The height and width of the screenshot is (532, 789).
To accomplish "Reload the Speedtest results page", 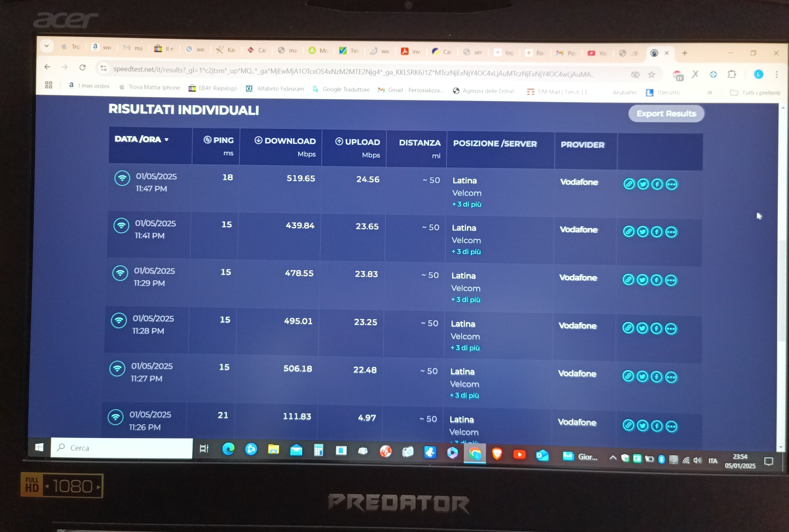I will pyautogui.click(x=82, y=67).
